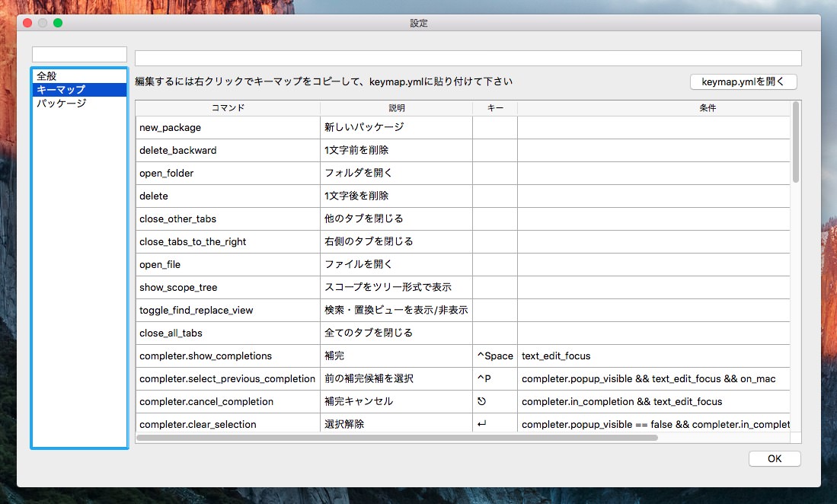Click the sidebar filter input field
This screenshot has height=504, width=837.
coord(79,54)
